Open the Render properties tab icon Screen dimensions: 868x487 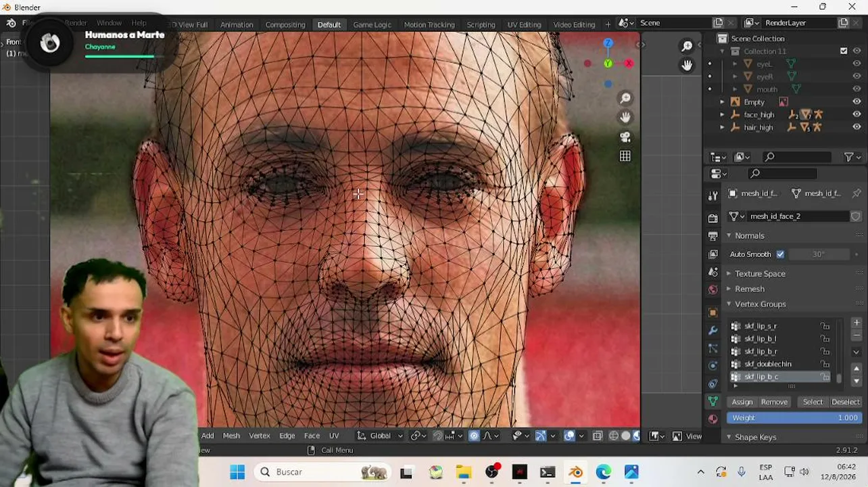coord(713,218)
